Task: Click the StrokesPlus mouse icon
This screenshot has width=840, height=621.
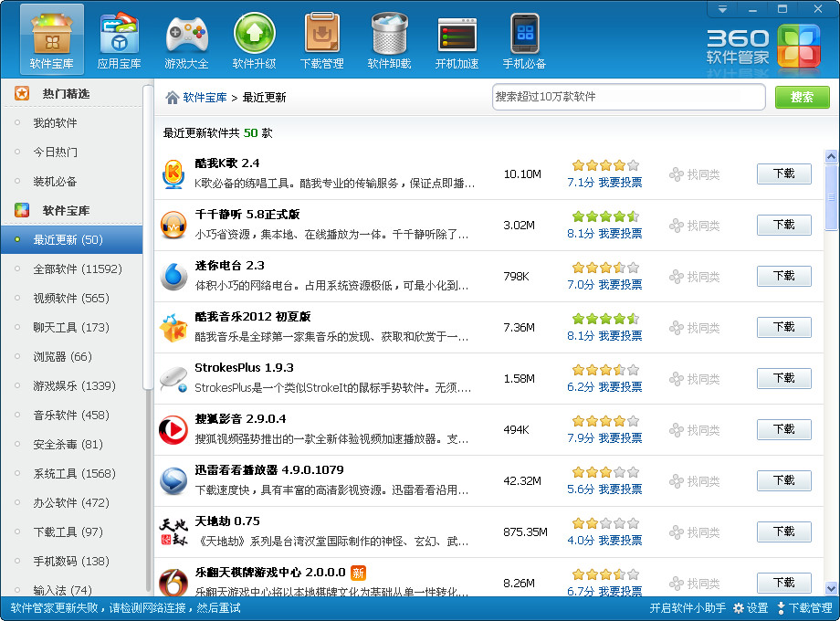Action: pyautogui.click(x=173, y=379)
